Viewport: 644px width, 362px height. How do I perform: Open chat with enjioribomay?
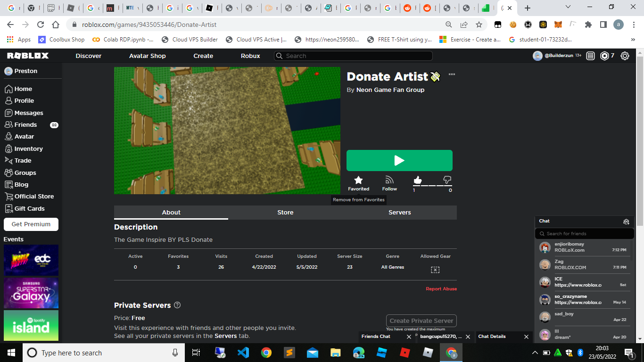583,247
